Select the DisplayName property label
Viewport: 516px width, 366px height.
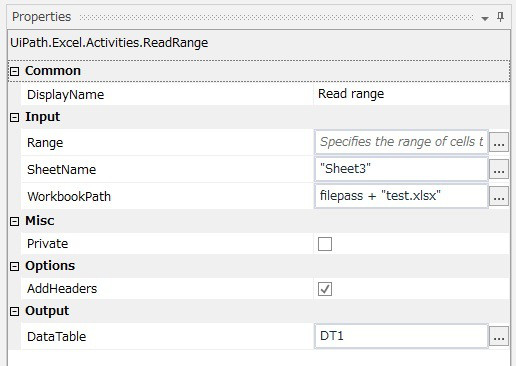(x=65, y=95)
